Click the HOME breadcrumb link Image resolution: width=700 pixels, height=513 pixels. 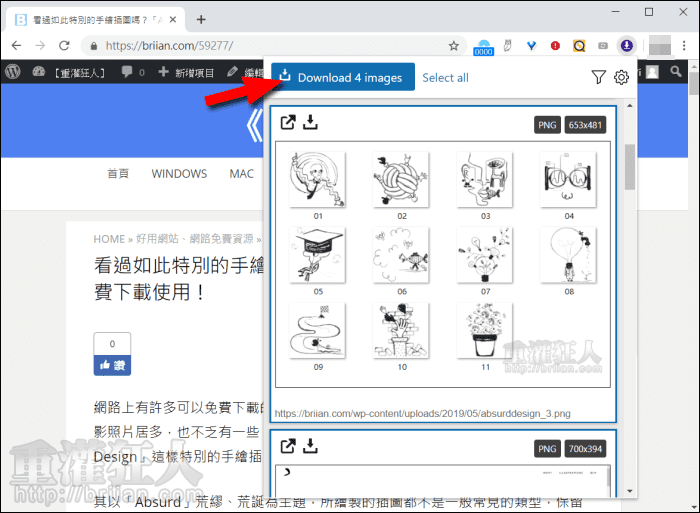tap(109, 239)
